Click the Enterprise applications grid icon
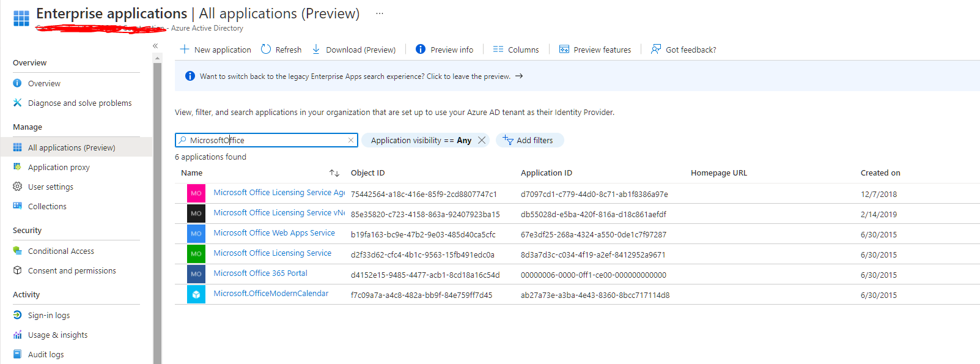Viewport: 980px width, 364px height. 21,18
